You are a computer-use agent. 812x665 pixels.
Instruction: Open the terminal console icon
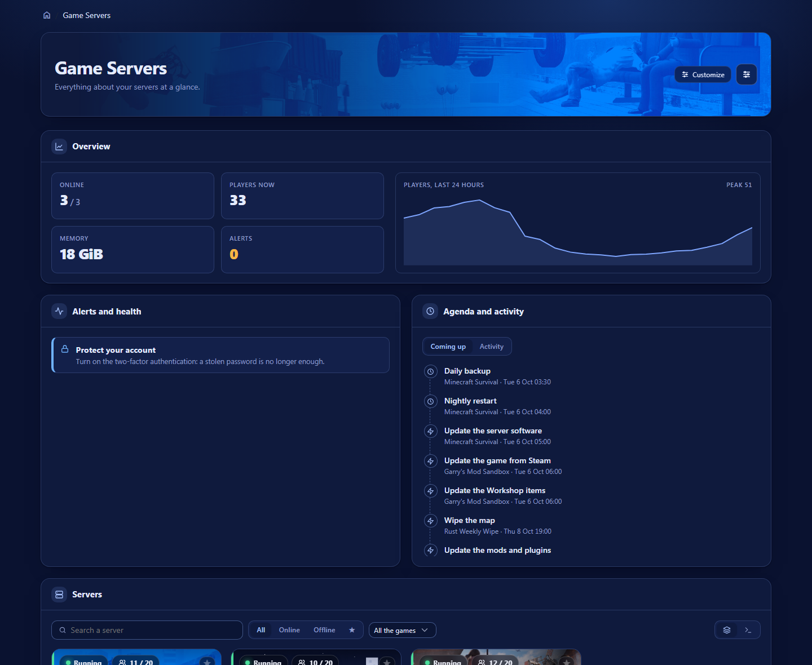pyautogui.click(x=748, y=630)
